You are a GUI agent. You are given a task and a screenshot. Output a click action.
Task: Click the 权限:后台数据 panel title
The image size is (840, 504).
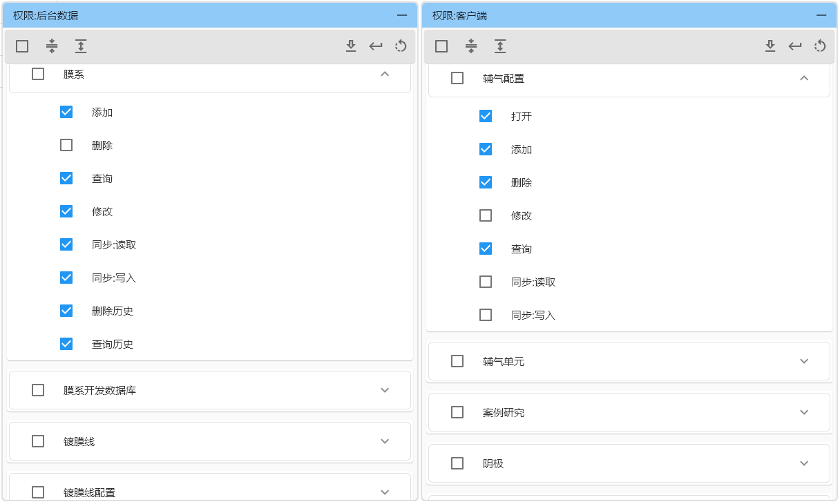pos(45,15)
